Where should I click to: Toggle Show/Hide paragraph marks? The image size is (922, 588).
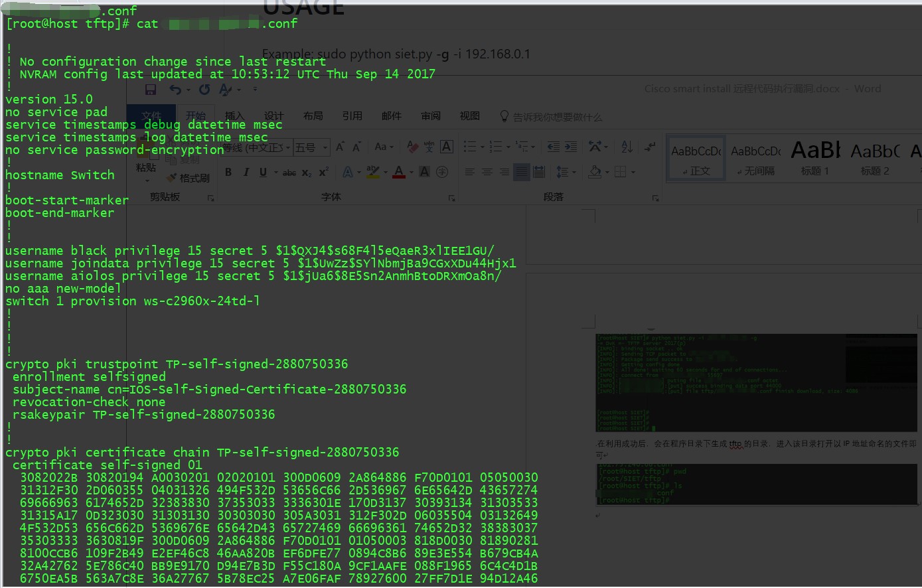651,147
